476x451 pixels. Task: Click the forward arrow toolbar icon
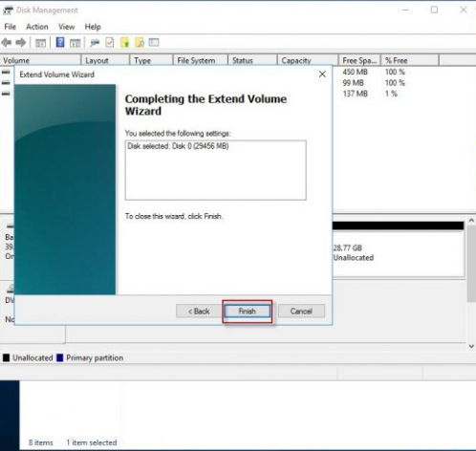21,42
